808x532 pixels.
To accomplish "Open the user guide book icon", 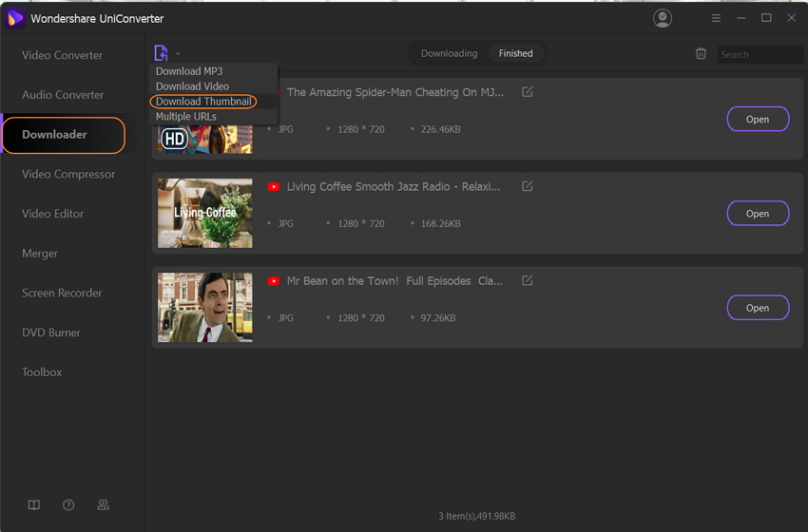I will [x=34, y=504].
